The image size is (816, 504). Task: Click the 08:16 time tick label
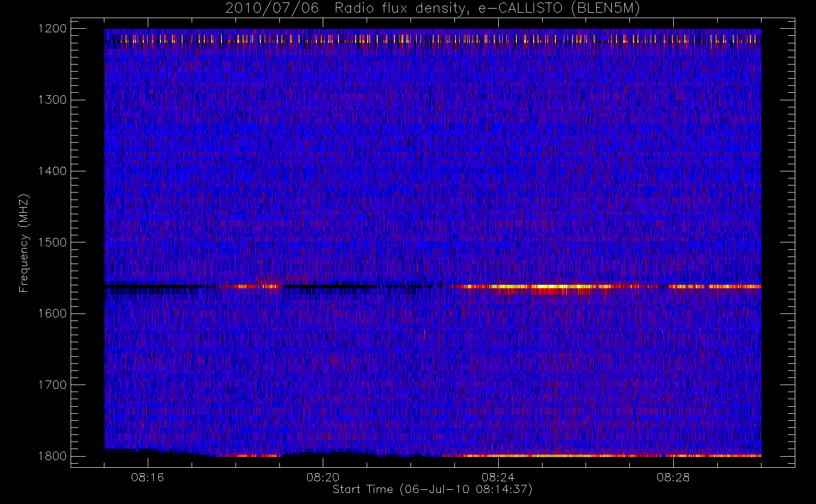[148, 477]
